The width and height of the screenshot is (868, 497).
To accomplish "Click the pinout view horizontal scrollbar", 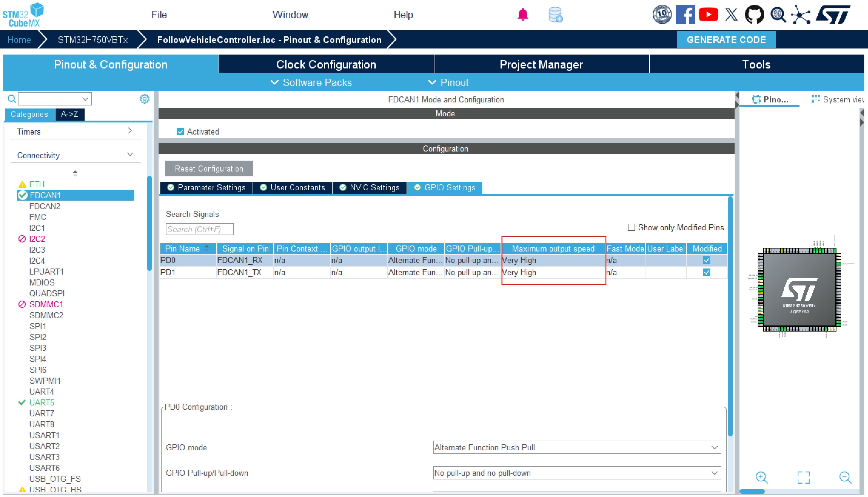I will [x=752, y=492].
